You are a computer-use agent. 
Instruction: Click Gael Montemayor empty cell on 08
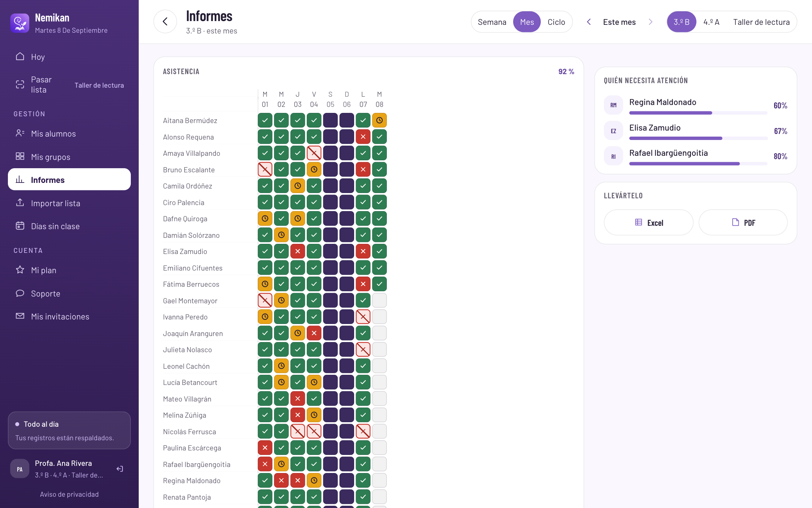click(x=379, y=300)
